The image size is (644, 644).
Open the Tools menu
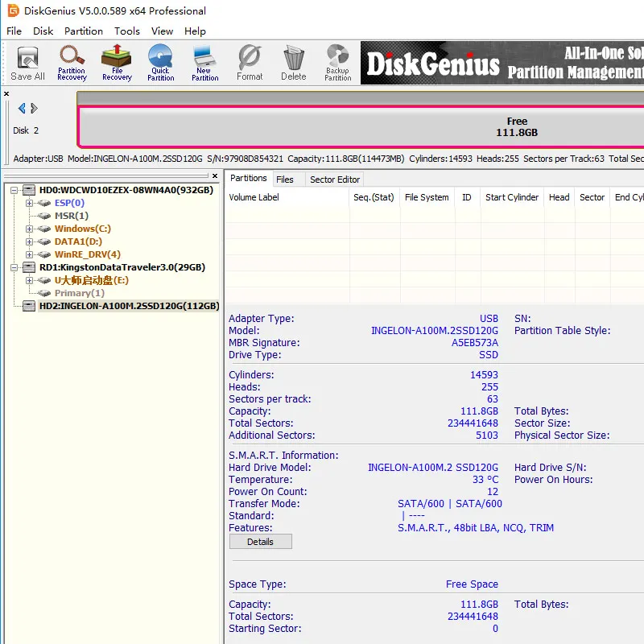[127, 31]
